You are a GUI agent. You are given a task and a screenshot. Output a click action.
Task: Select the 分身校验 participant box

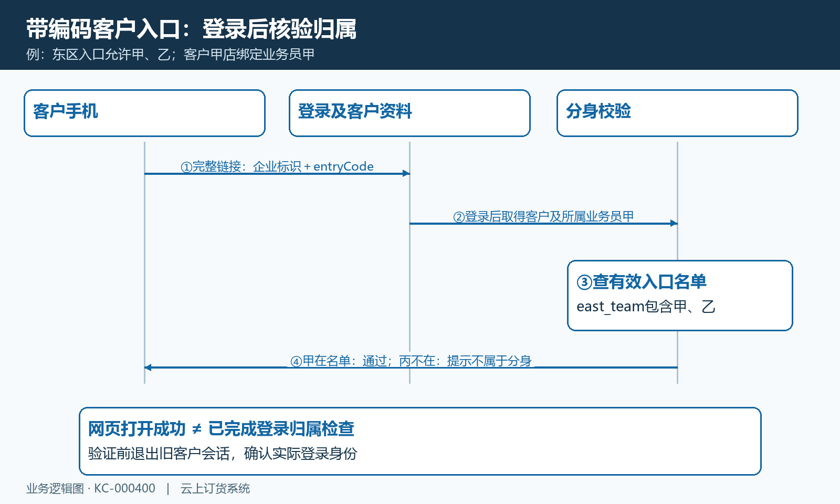(677, 113)
